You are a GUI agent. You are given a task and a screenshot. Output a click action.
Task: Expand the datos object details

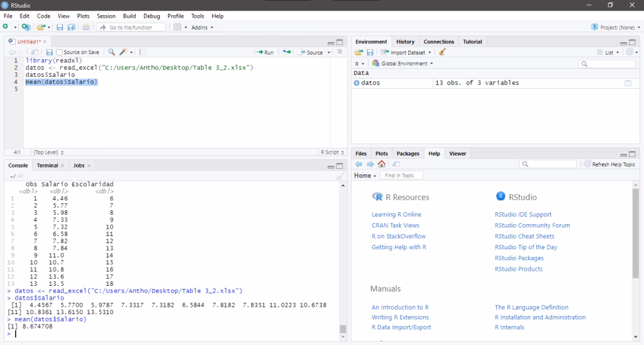click(357, 83)
